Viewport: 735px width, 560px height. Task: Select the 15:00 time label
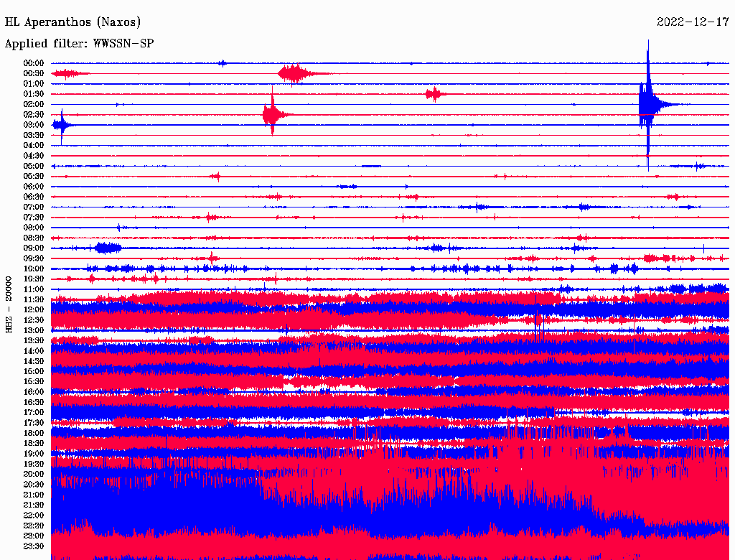coord(34,371)
